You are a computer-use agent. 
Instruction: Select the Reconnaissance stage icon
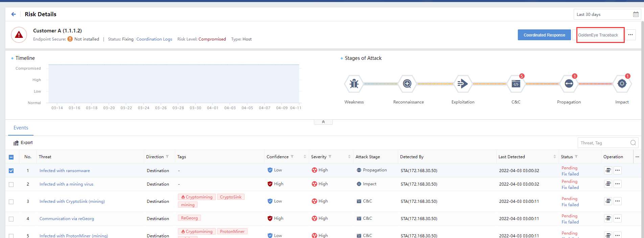[x=407, y=84]
